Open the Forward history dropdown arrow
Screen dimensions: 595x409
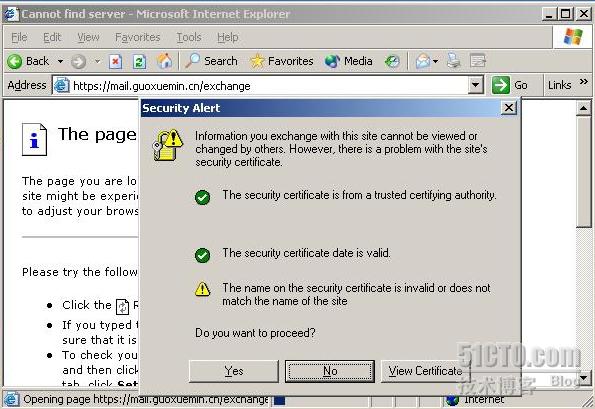(x=97, y=61)
